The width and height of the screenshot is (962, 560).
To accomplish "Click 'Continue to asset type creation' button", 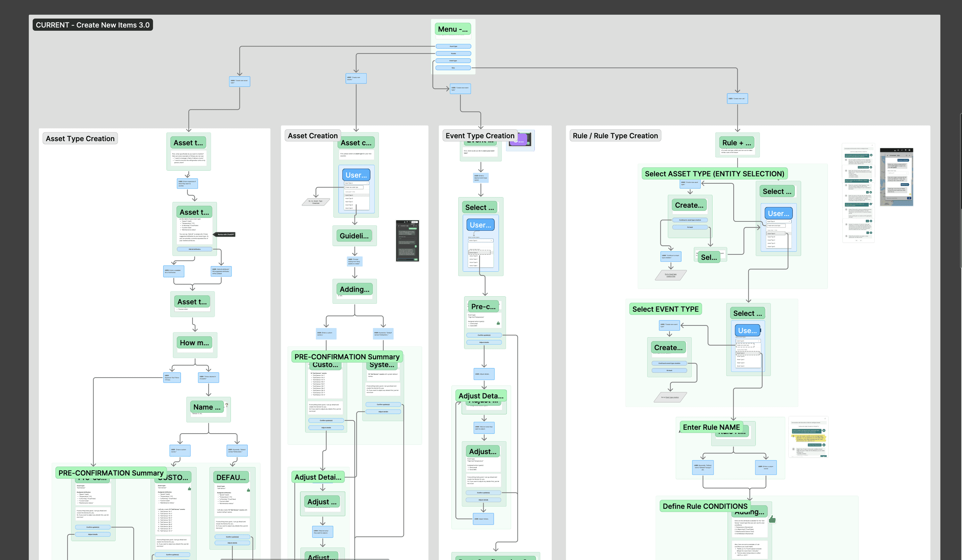I will point(689,220).
